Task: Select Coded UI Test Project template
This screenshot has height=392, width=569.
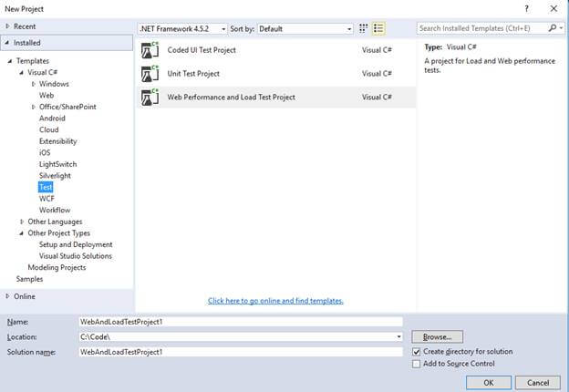Action: [x=276, y=50]
